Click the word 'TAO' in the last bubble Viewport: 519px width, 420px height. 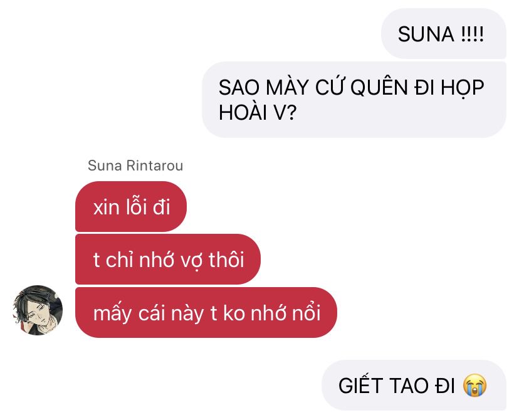click(409, 386)
